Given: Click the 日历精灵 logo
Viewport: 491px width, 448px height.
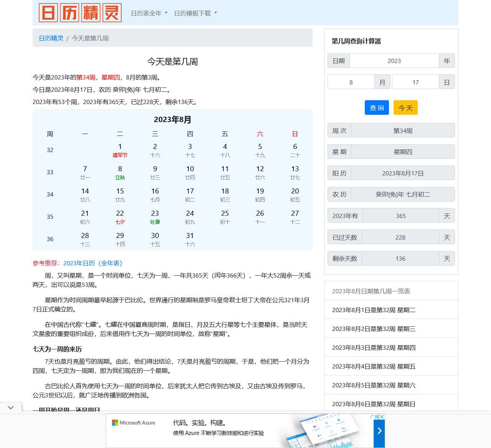Looking at the screenshot, I should 80,13.
